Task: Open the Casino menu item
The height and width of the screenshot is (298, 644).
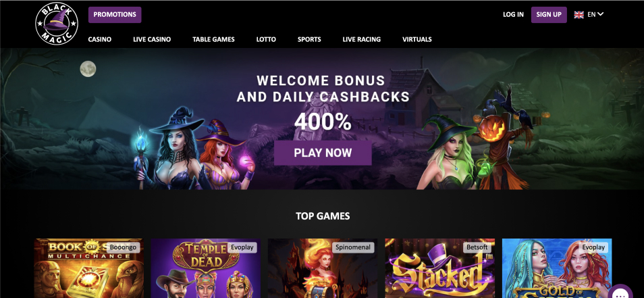Action: [100, 39]
